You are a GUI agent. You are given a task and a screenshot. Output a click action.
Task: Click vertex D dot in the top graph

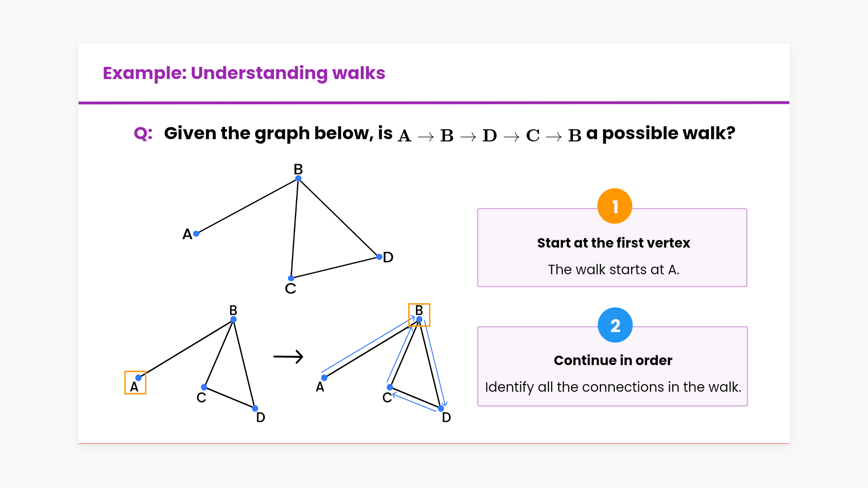pyautogui.click(x=379, y=257)
